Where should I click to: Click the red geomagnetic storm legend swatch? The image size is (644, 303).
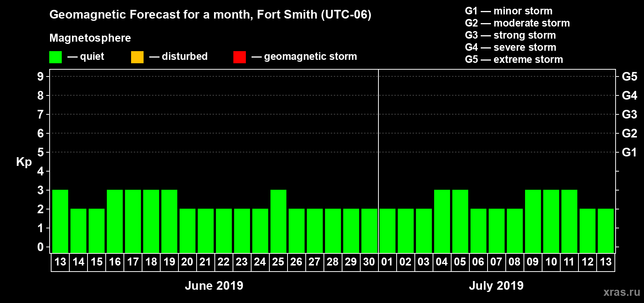[239, 57]
